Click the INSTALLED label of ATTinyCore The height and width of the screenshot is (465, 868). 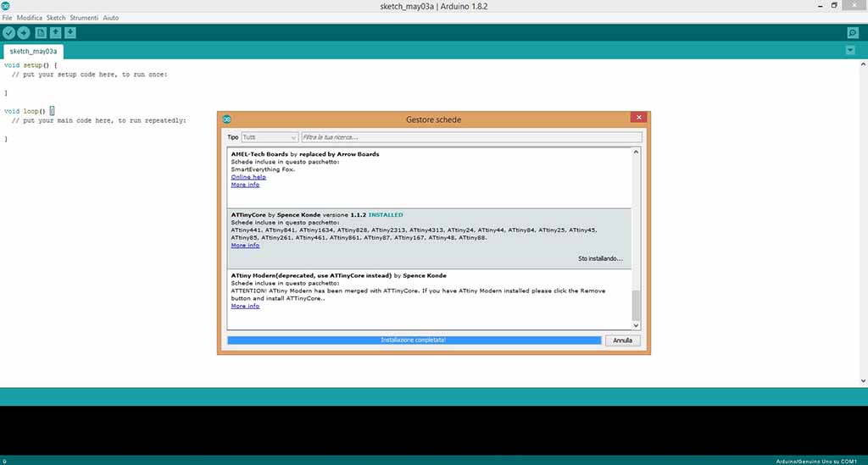point(386,215)
